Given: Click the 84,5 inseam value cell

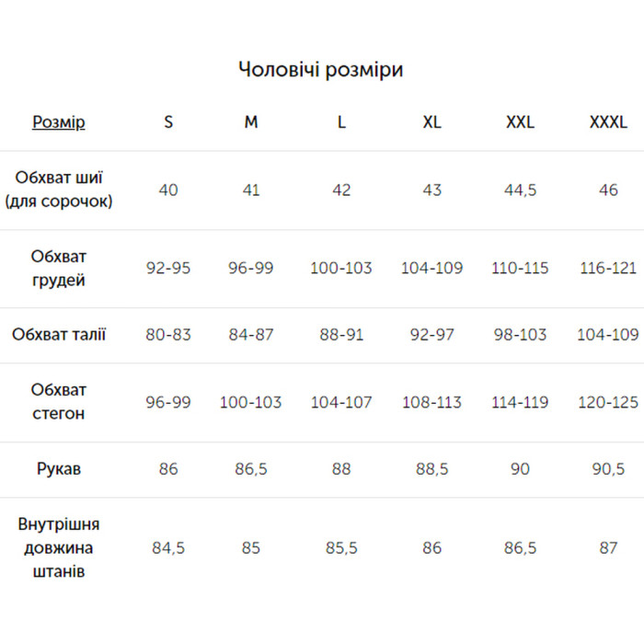Looking at the screenshot, I should pos(168,547).
